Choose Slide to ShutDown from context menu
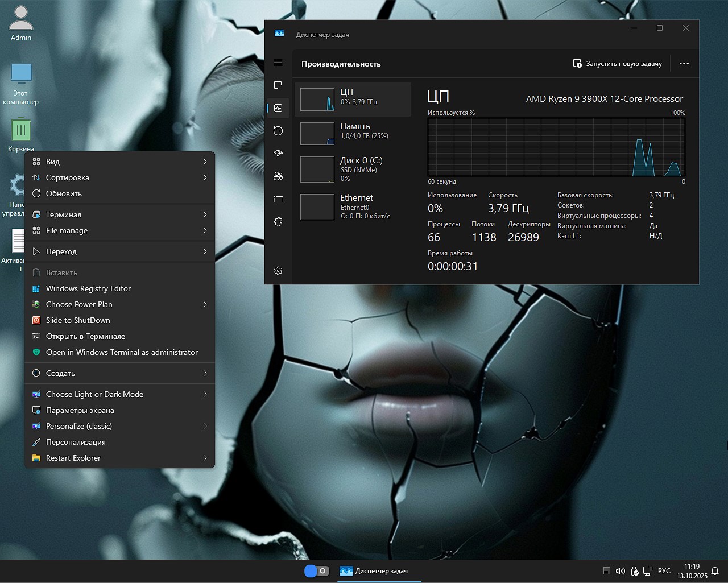Screen dimensions: 728x583 coord(78,320)
